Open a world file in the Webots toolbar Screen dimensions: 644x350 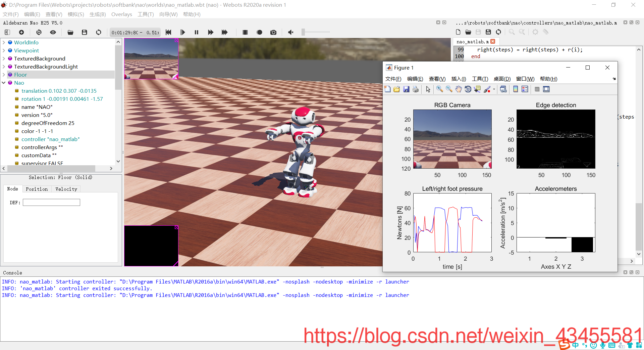(70, 32)
